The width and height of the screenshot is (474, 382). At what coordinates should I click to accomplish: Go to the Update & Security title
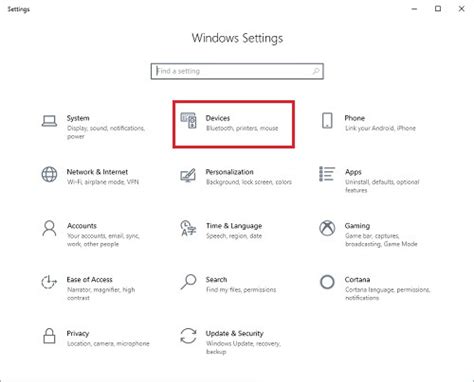pyautogui.click(x=235, y=333)
